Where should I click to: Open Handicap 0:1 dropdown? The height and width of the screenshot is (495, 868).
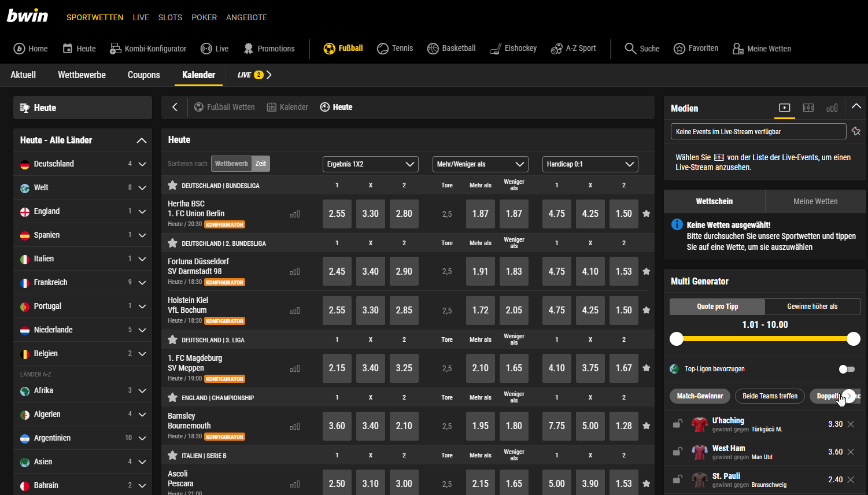590,164
